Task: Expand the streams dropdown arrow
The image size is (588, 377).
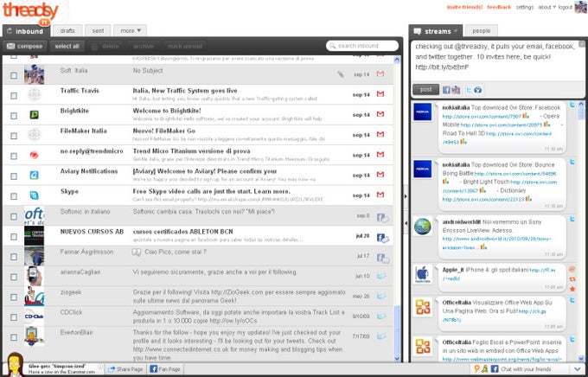Action: (x=456, y=31)
